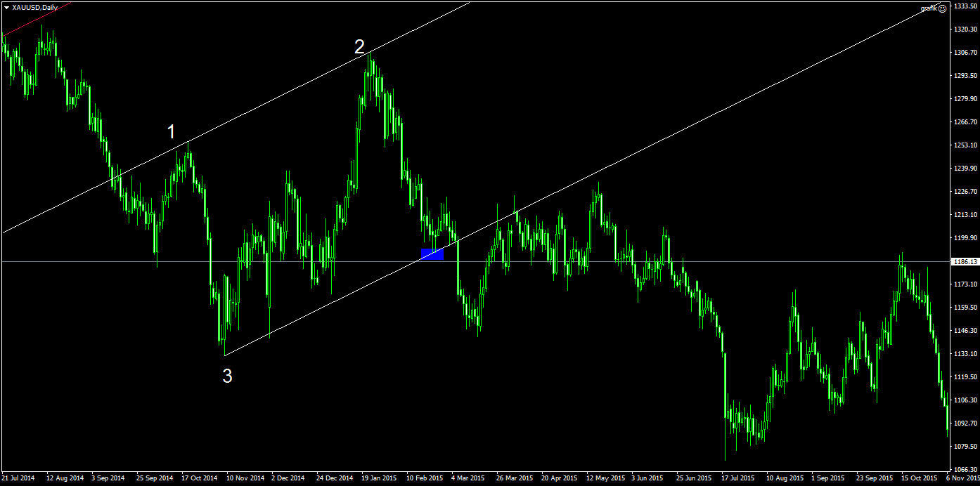
Task: Click the 1333.50 price scale value
Action: (x=967, y=6)
